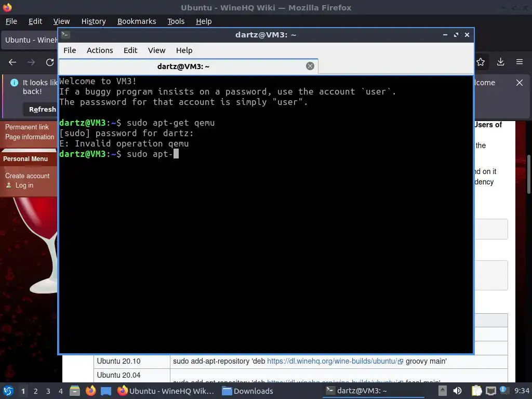Open the terminal Edit menu

(x=130, y=50)
